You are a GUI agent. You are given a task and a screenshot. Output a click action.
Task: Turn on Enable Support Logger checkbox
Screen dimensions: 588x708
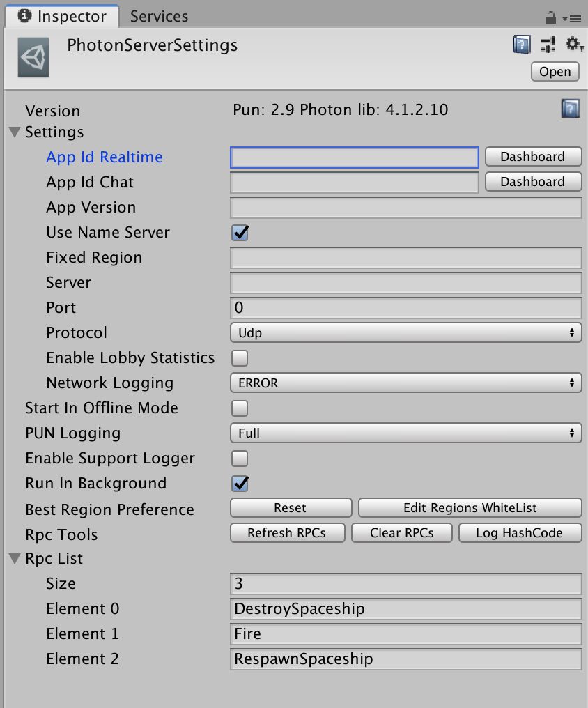click(240, 459)
